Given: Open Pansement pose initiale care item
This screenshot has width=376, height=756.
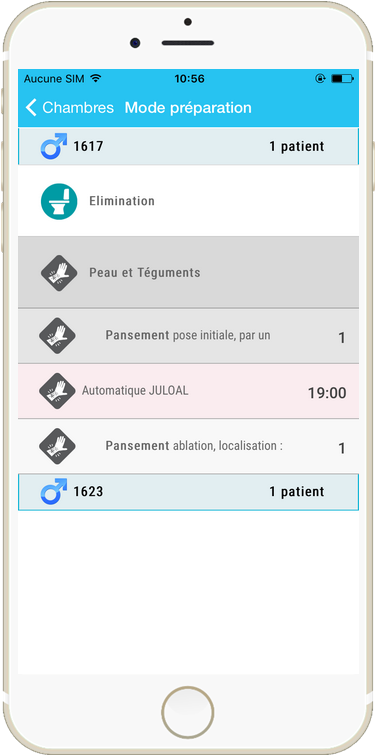Looking at the screenshot, I should pos(188,336).
